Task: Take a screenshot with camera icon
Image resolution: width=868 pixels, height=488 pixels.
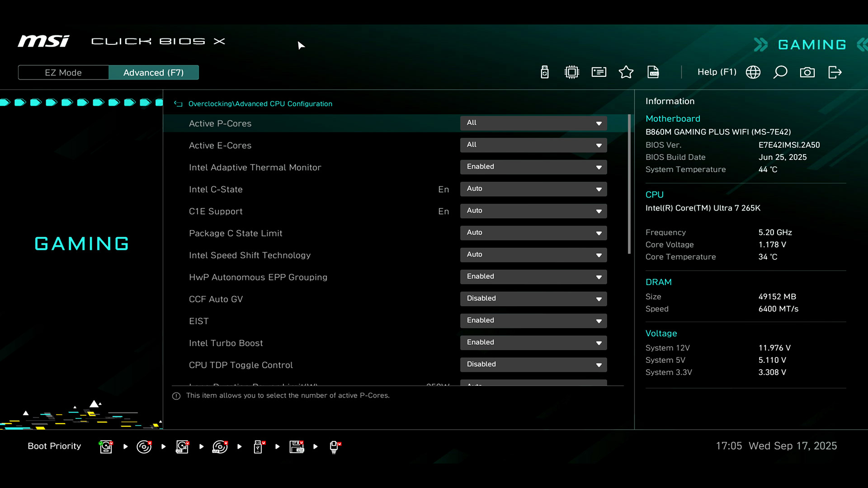Action: click(x=807, y=72)
